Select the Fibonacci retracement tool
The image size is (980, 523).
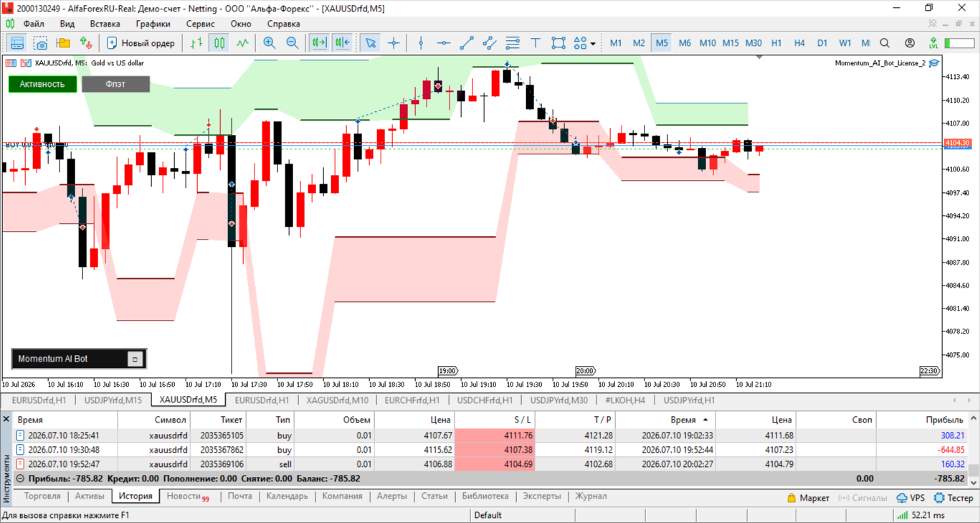click(x=513, y=43)
